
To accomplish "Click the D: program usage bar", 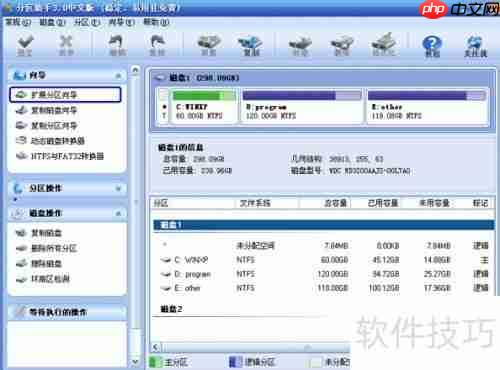I will pyautogui.click(x=302, y=96).
